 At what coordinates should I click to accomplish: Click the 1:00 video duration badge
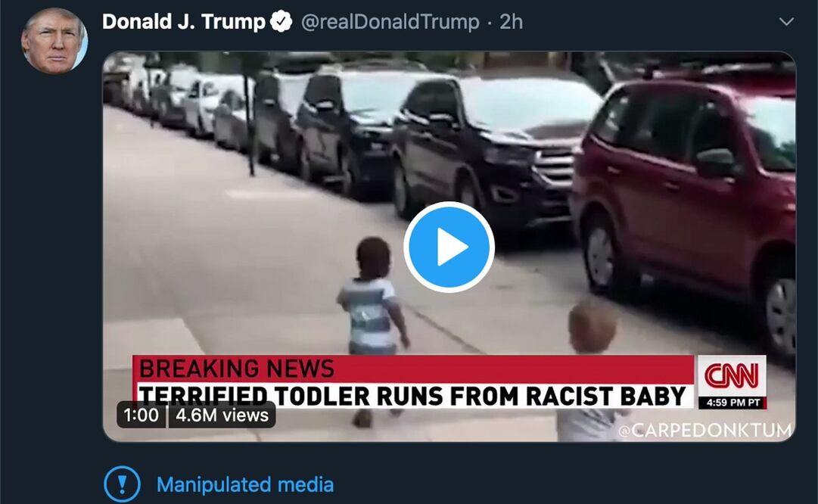pyautogui.click(x=141, y=415)
